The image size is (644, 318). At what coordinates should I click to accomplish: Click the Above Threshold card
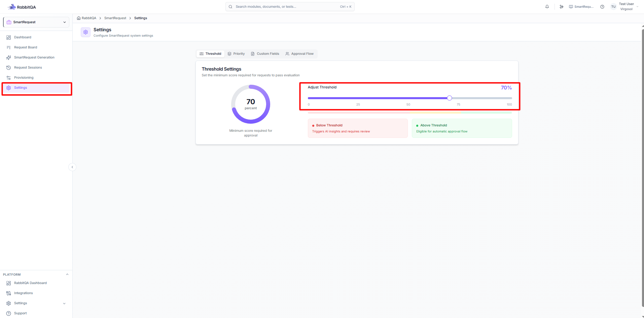(462, 128)
